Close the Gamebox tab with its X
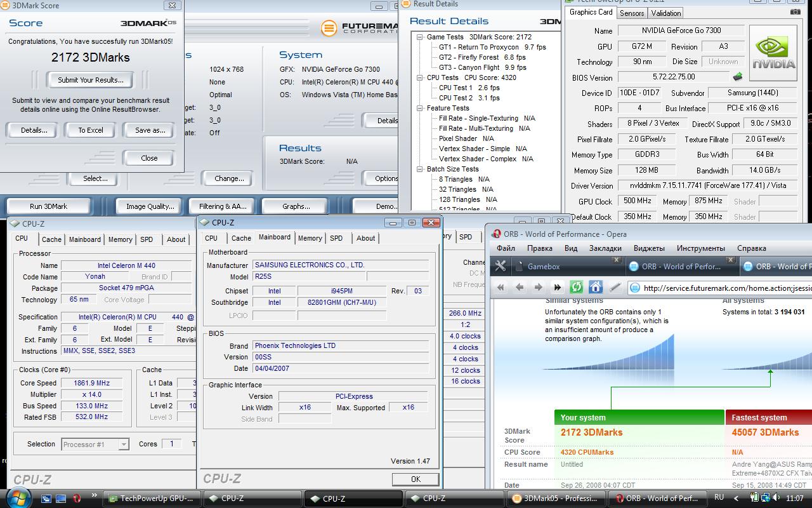This screenshot has height=508, width=812. (x=616, y=260)
